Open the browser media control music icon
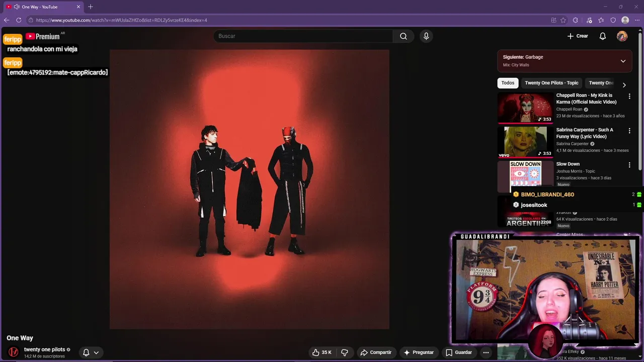Image resolution: width=644 pixels, height=362 pixels. point(589,20)
